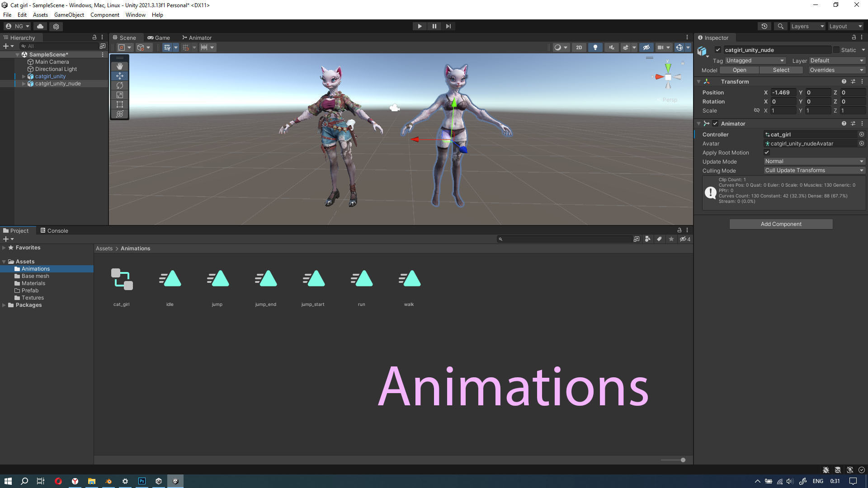
Task: Select the Rect transform tool
Action: (120, 104)
